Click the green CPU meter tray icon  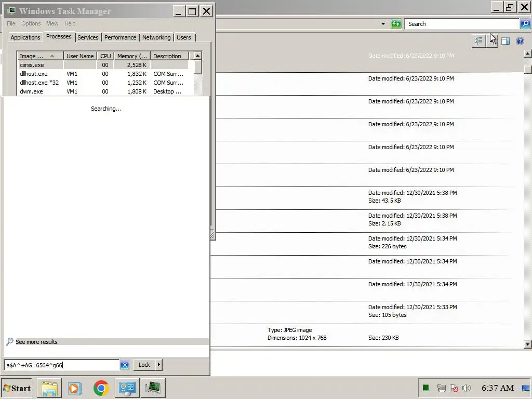[426, 388]
